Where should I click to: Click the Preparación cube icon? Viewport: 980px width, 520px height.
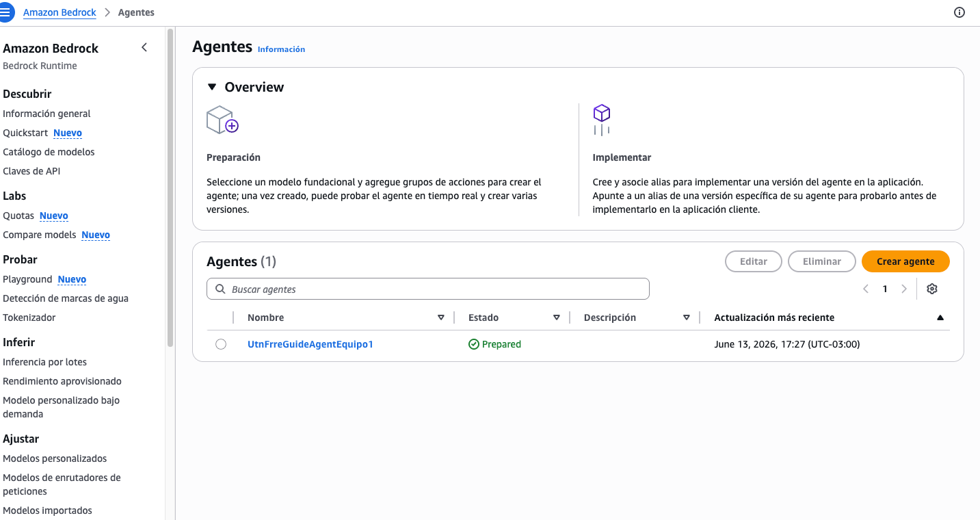pyautogui.click(x=222, y=120)
